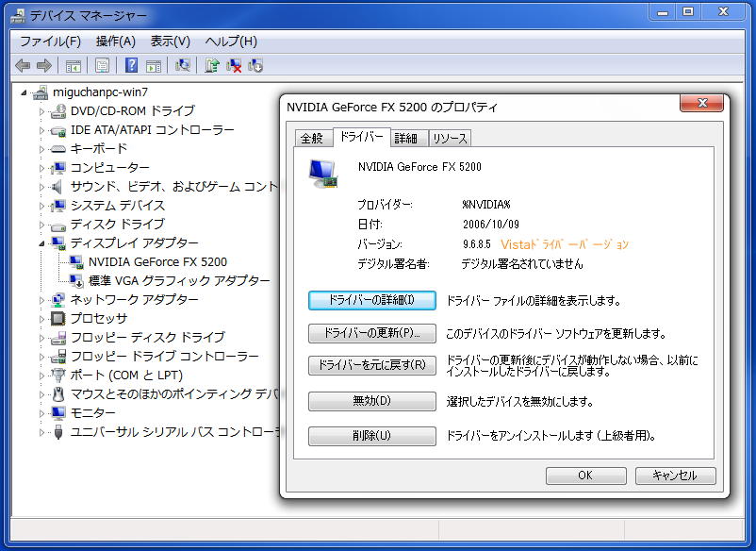This screenshot has width=756, height=551.
Task: Click the display adapter icon in properties dialog
Action: pos(323,174)
